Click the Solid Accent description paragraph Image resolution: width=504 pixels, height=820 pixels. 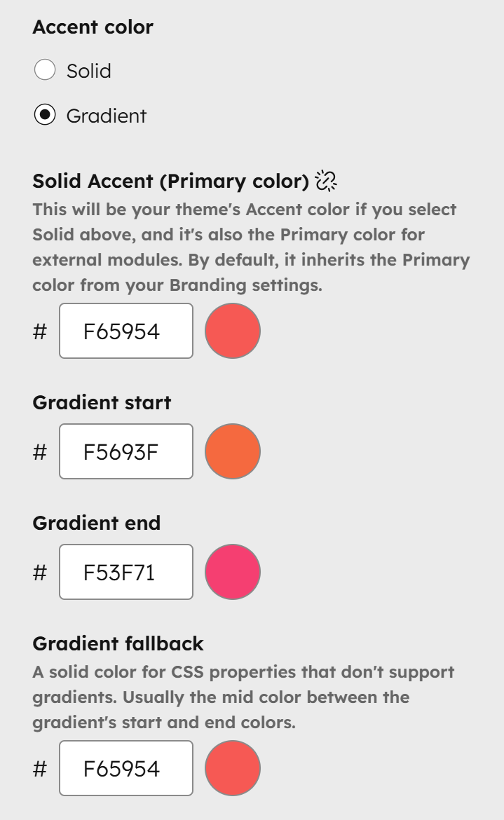(x=250, y=247)
